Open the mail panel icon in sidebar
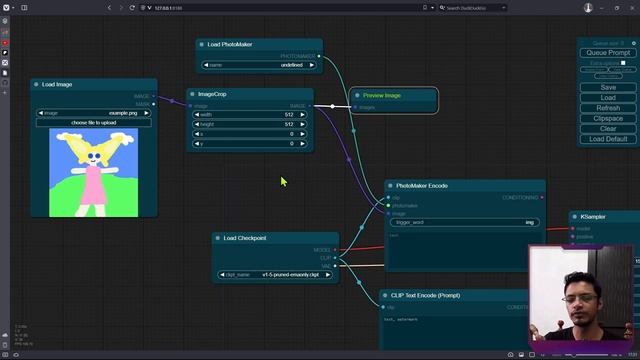 tap(5, 63)
